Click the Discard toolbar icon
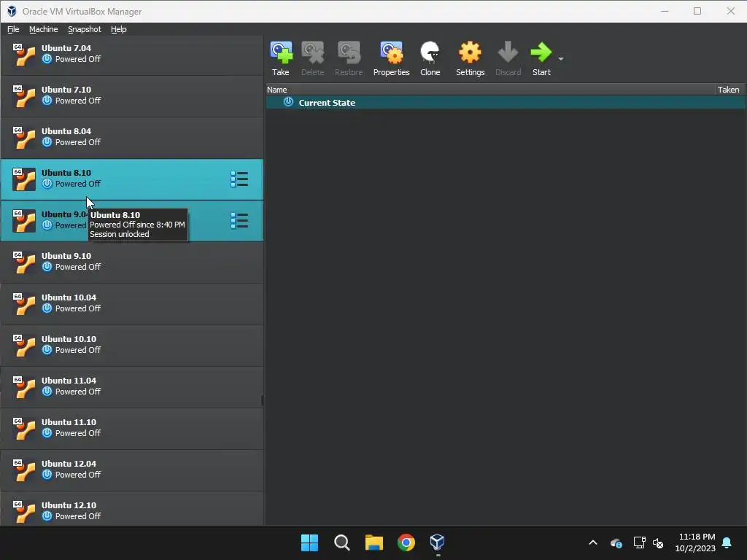Image resolution: width=747 pixels, height=560 pixels. 508,52
